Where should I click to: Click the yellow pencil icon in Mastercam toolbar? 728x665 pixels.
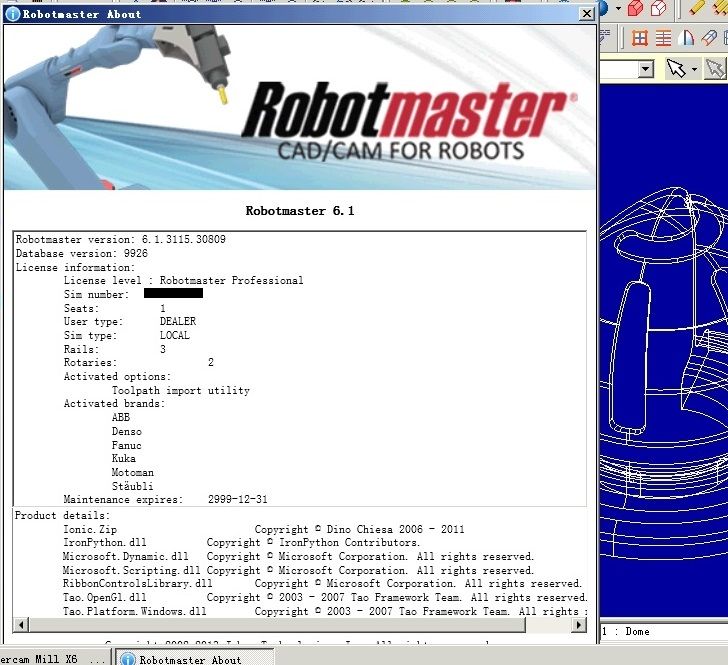(696, 7)
